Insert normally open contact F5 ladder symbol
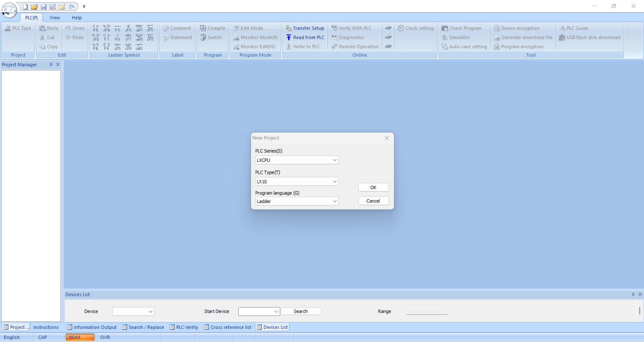Screen dimensions: 644x342 [x=96, y=28]
